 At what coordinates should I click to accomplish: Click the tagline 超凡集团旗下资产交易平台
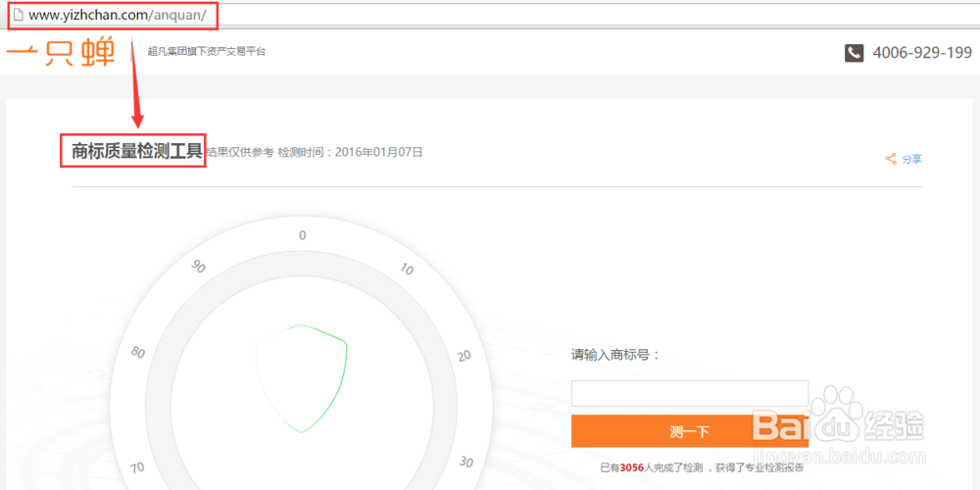click(206, 51)
